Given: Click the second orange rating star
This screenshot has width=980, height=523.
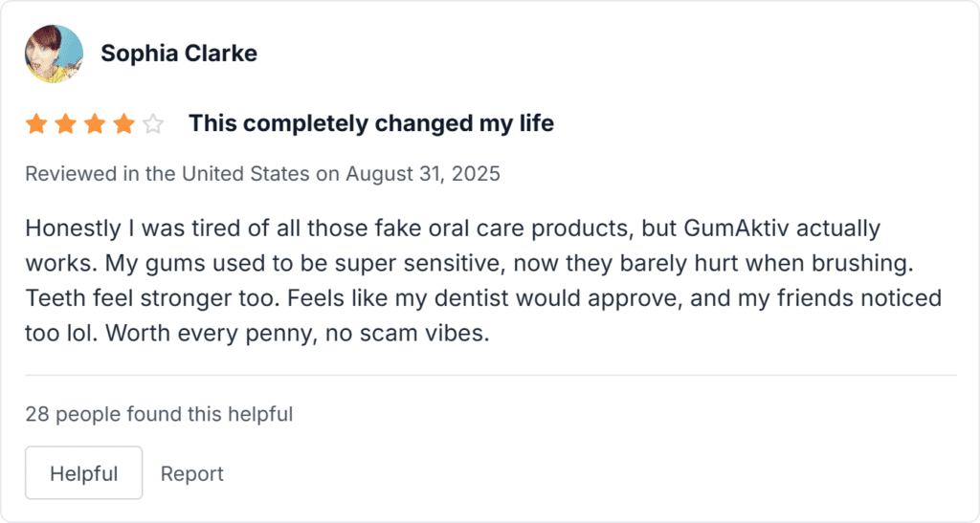Looking at the screenshot, I should coord(66,123).
